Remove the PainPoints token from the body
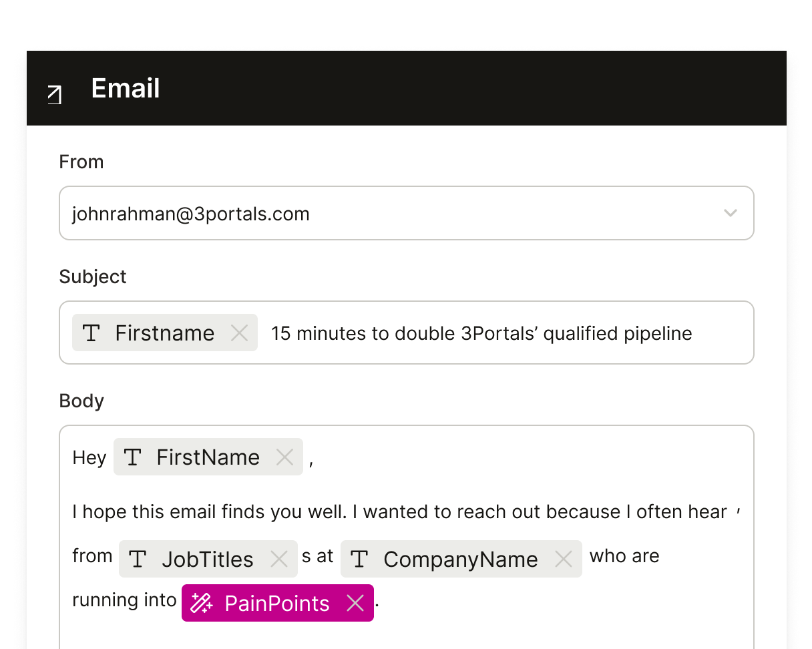 [355, 603]
